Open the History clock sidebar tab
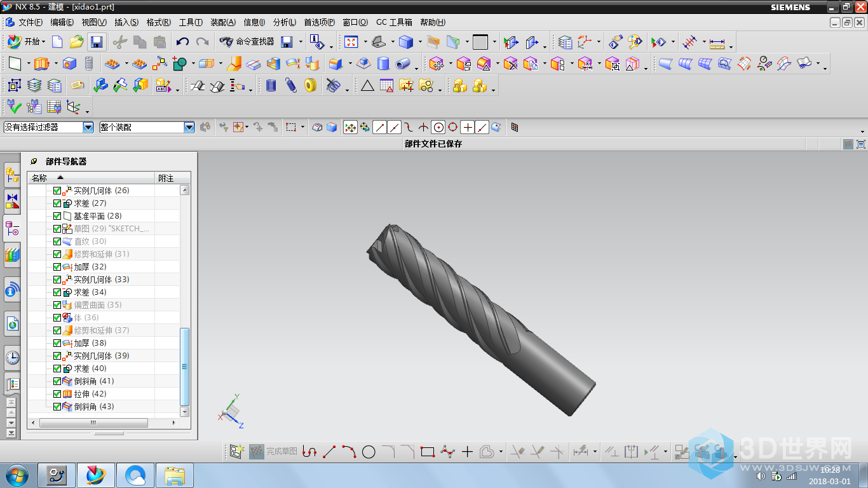Screen dimensions: 868x488 pyautogui.click(x=12, y=358)
